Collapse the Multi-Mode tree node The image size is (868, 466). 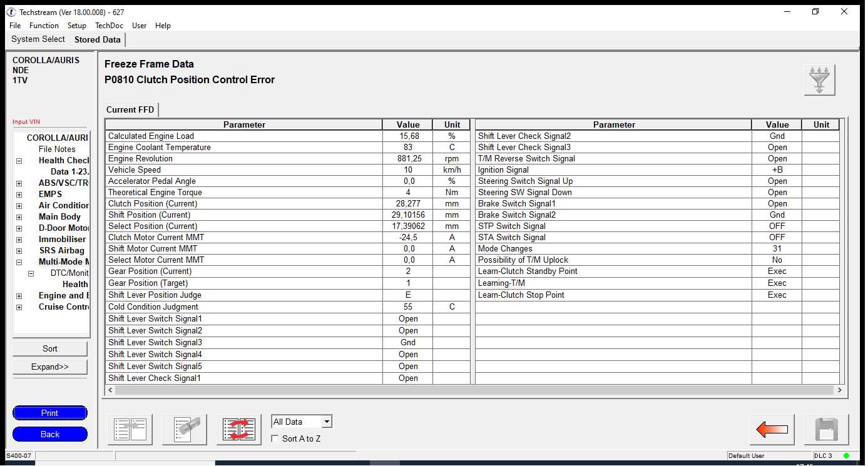[x=19, y=262]
